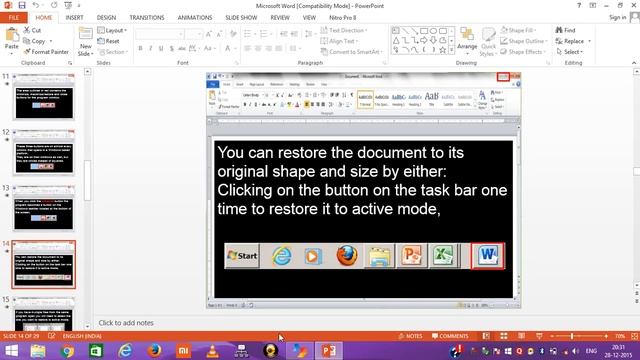Screen dimensions: 640x360
Task: Click the Undo arrow icon
Action: tap(36, 6)
